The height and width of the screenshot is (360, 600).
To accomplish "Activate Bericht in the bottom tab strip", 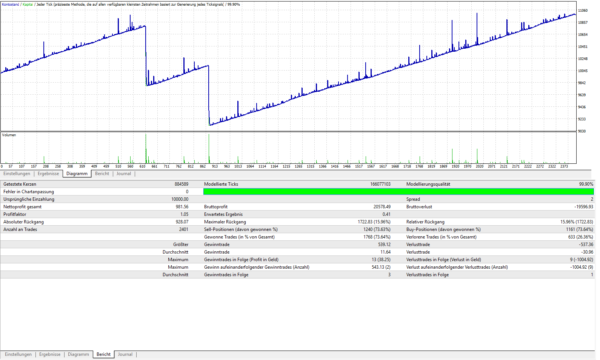I will (x=104, y=355).
